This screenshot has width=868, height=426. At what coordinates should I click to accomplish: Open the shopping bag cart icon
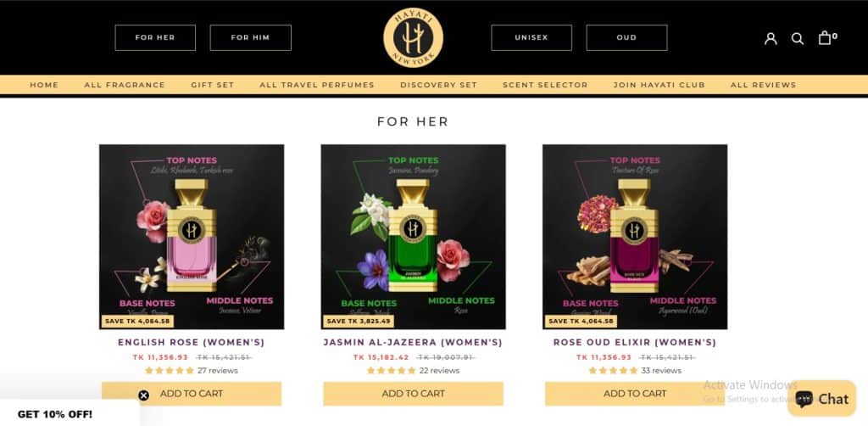(x=825, y=37)
